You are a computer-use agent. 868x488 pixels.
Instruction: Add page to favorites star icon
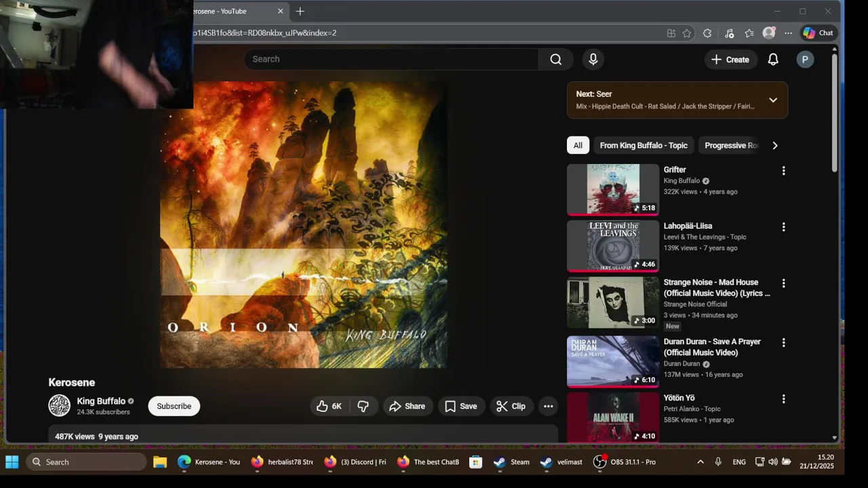[687, 33]
